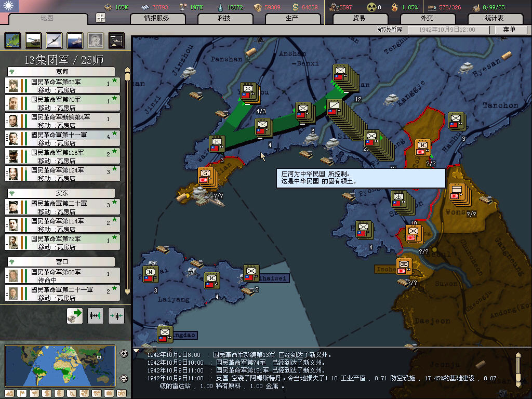Select unit 国民革命军第114军
The width and height of the screenshot is (532, 399).
(x=62, y=224)
